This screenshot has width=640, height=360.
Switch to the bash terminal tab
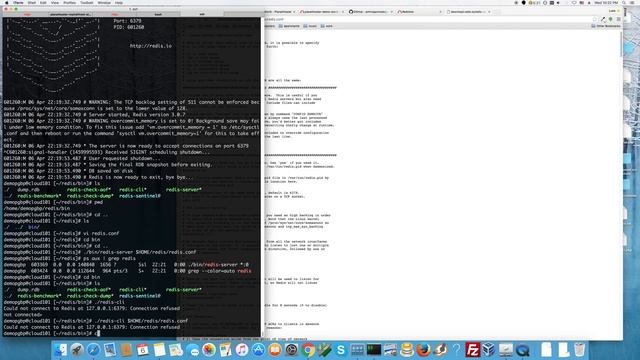pos(158,14)
